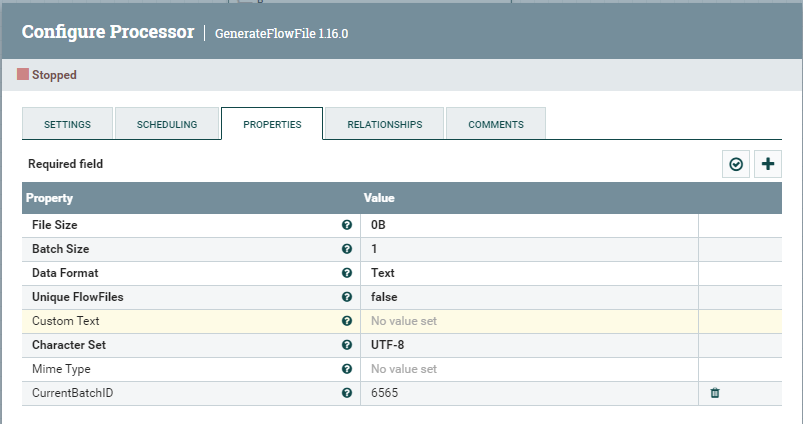Click the Stopped status text
This screenshot has width=803, height=424.
click(54, 75)
